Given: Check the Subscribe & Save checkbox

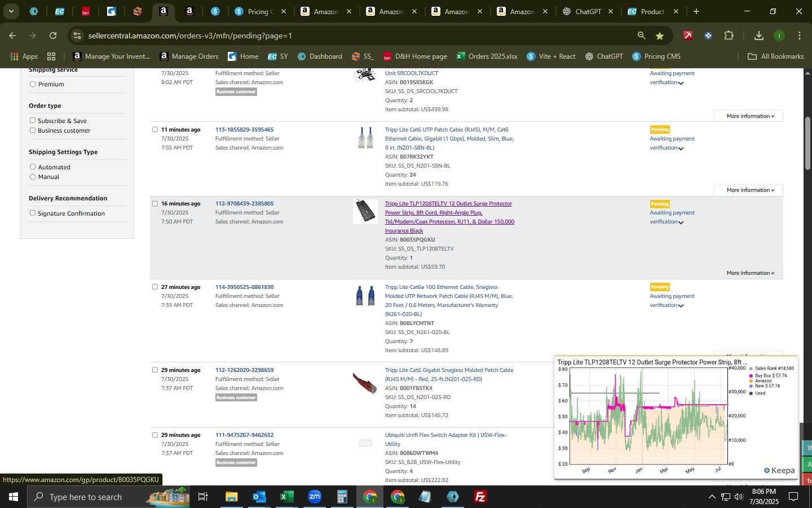Looking at the screenshot, I should tap(33, 120).
